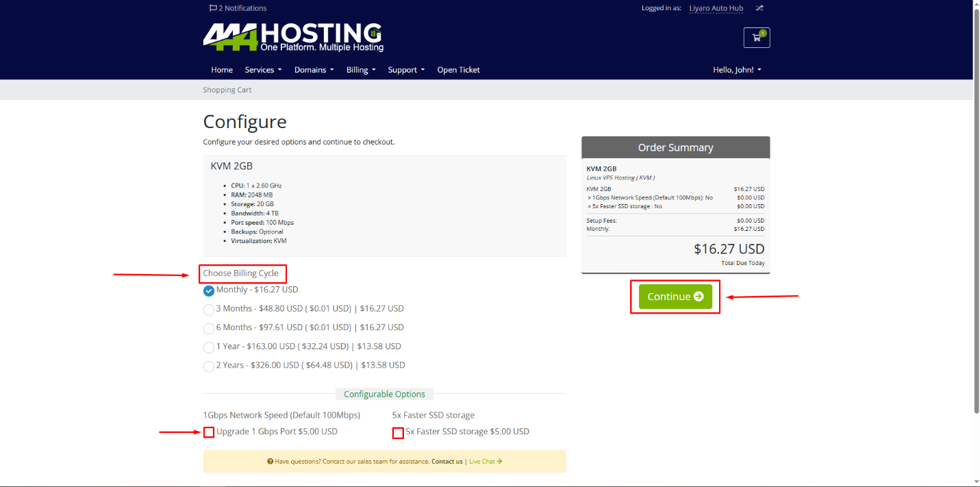Expand the Hello, John! account menu
Image resolution: width=980 pixels, height=487 pixels.
point(737,70)
